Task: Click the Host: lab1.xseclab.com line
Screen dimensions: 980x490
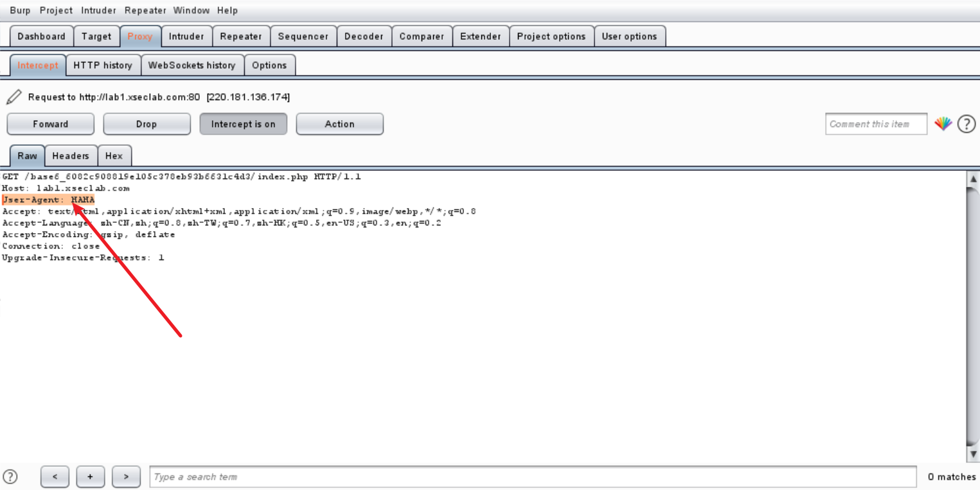Action: (66, 188)
